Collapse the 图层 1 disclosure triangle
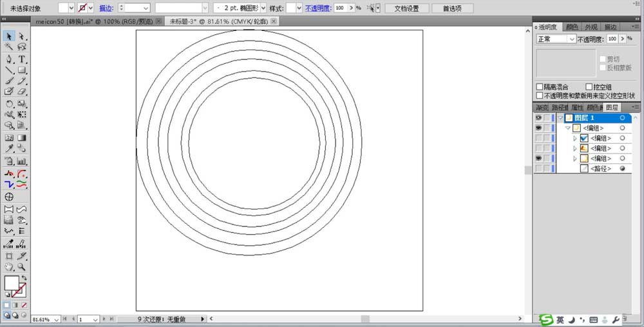The height and width of the screenshot is (327, 644). (561, 118)
